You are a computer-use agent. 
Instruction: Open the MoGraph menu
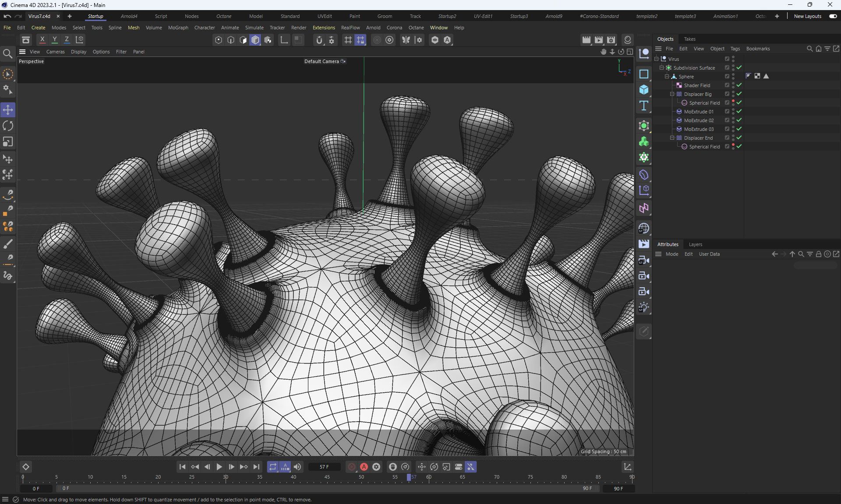[x=178, y=28]
